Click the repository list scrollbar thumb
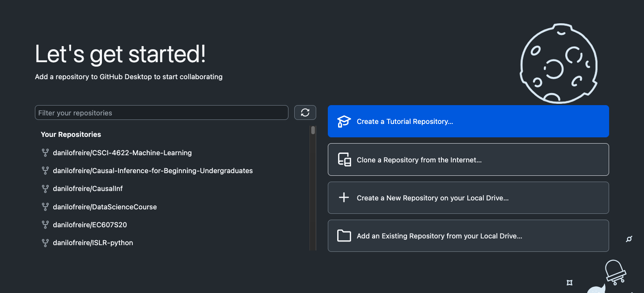This screenshot has width=644, height=293. pyautogui.click(x=313, y=130)
